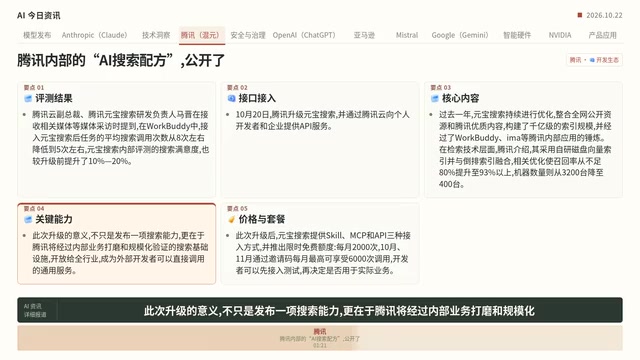Click the date 2026.10.22

point(604,15)
